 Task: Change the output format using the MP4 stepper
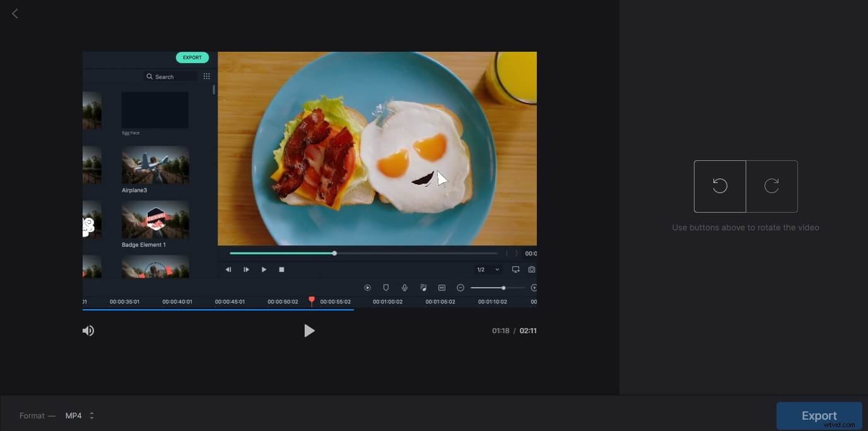[91, 415]
